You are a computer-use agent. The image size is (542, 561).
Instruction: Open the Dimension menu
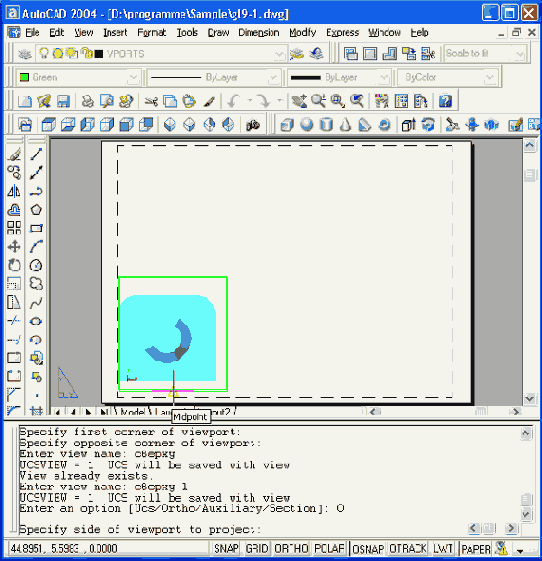(x=259, y=33)
